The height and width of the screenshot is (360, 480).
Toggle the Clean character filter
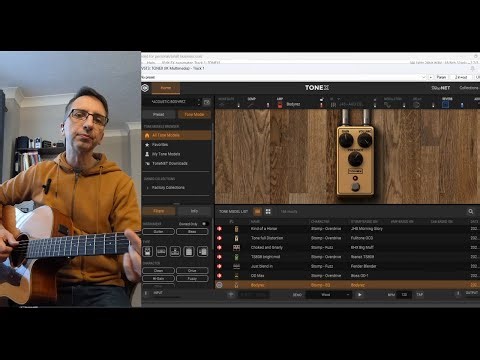(158, 270)
